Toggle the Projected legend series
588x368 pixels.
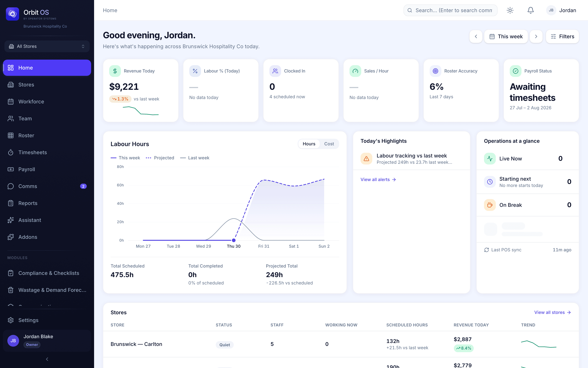coord(160,158)
